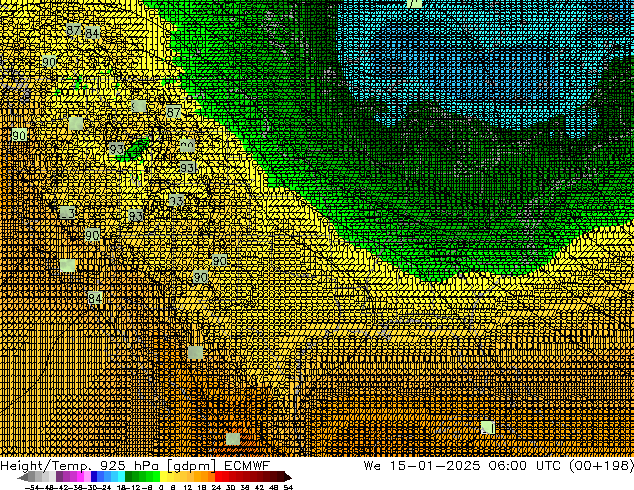
Task: Click the "0" legend value
Action: tap(161, 487)
